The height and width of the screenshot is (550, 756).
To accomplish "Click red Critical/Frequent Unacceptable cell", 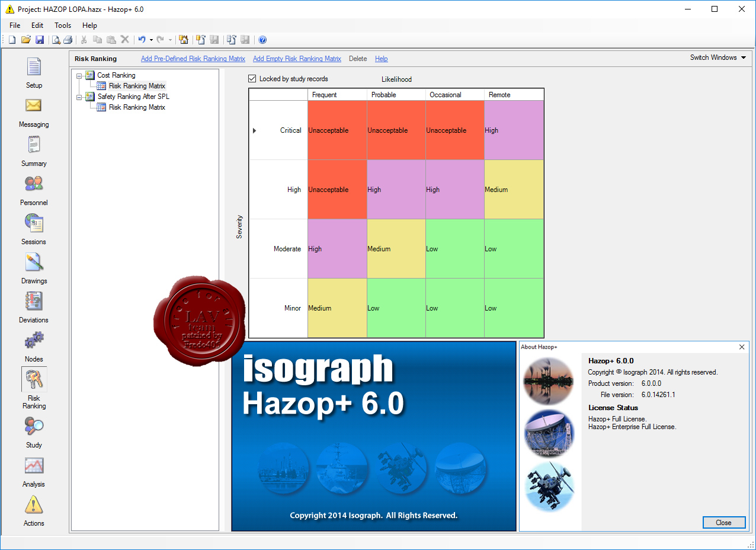I will 337,130.
